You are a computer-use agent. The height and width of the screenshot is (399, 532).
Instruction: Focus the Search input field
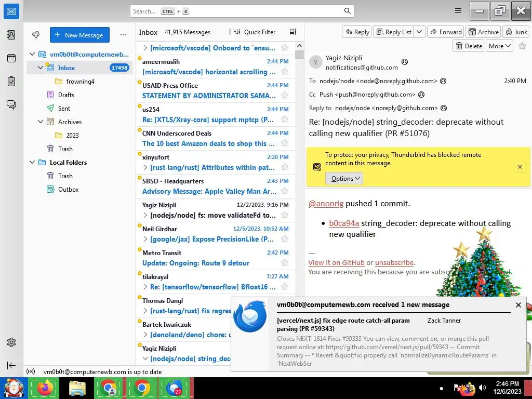point(242,11)
